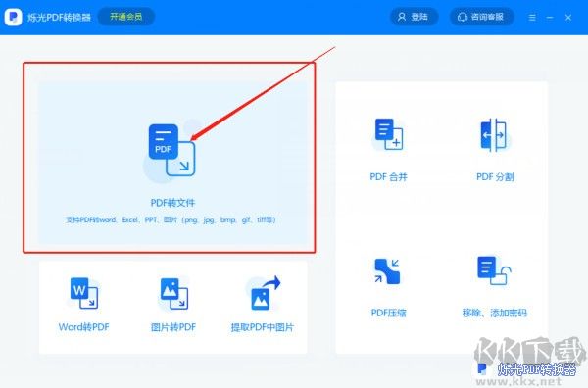This screenshot has height=388, width=588.
Task: Click the user avatar icon beside 登陆
Action: [402, 17]
